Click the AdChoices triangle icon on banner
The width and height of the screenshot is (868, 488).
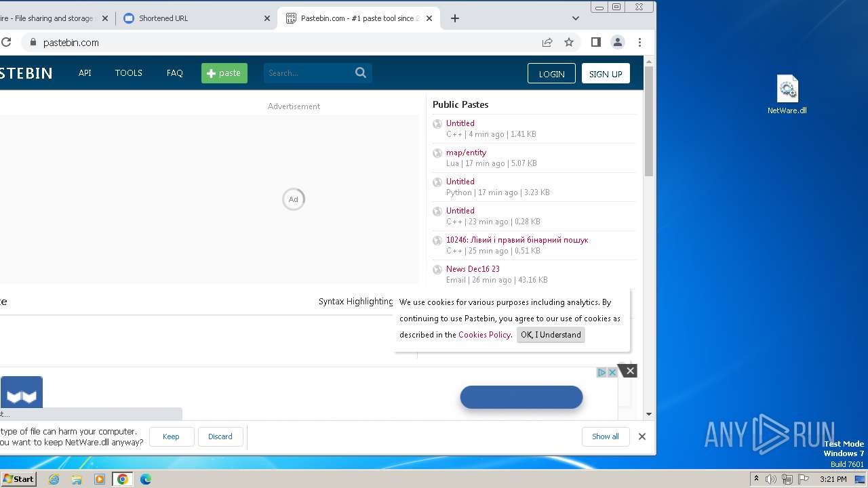[x=601, y=372]
